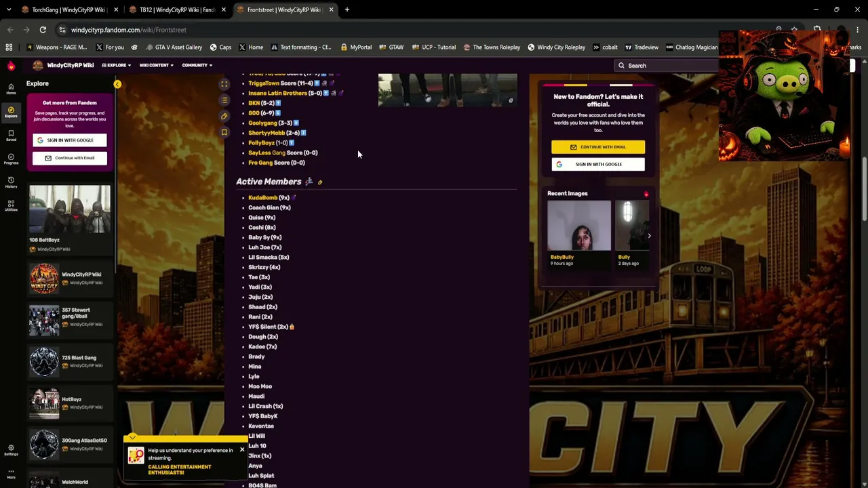Open the History icon in Fandom sidebar

(11, 182)
